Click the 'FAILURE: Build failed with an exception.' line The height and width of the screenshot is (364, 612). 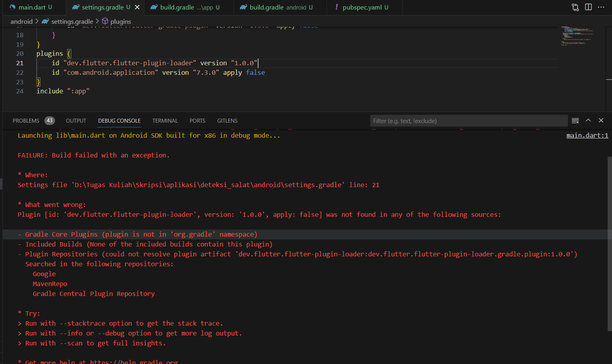93,155
